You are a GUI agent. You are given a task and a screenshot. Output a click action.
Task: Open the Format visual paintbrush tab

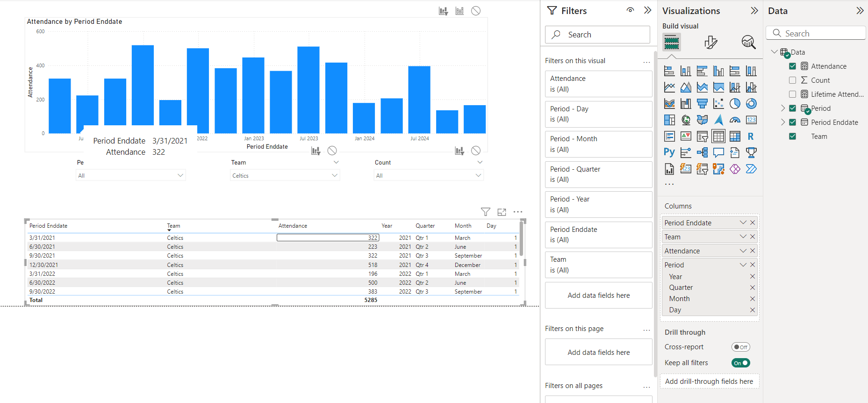(x=710, y=42)
